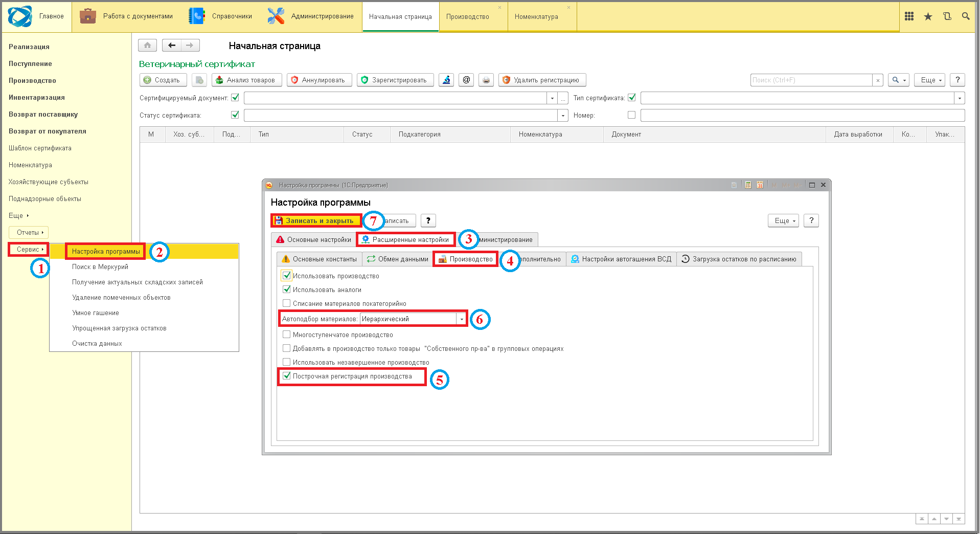The image size is (980, 534).
Task: Toggle 'Использовать аналоги' checkbox
Action: 287,290
